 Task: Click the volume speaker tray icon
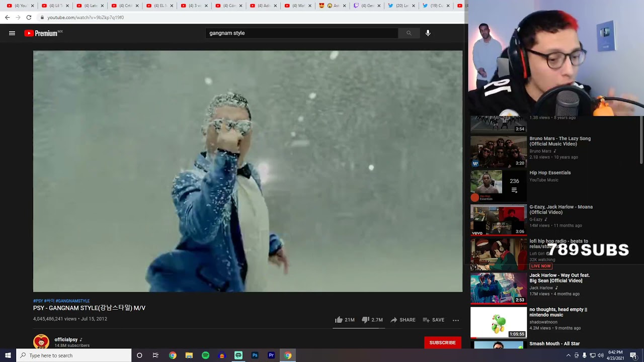pyautogui.click(x=600, y=355)
